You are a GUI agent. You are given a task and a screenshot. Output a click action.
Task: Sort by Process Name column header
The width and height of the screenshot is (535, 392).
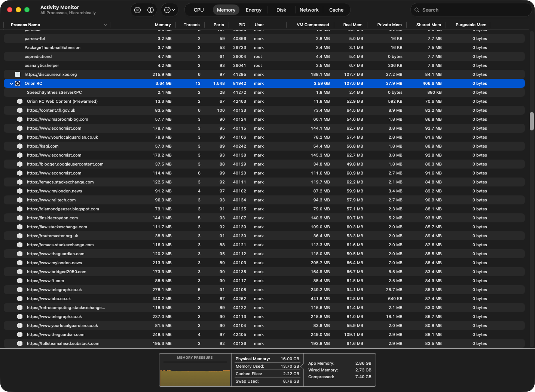pyautogui.click(x=25, y=25)
